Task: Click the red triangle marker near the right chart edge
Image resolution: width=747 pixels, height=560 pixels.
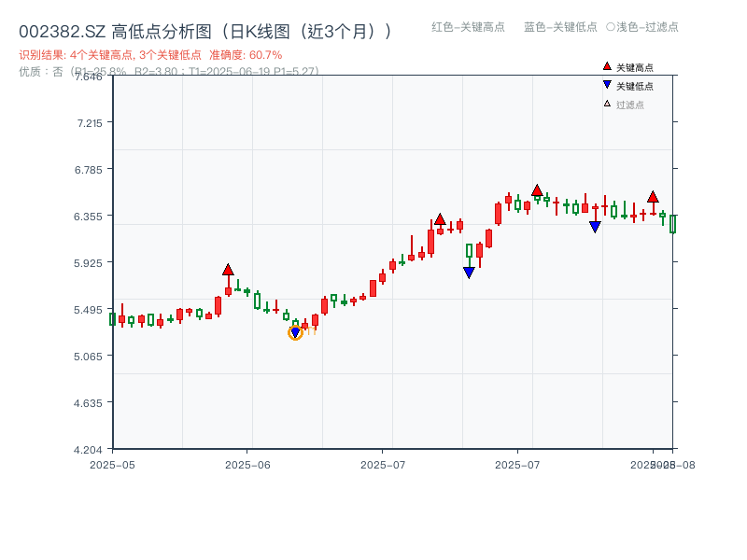Action: [x=653, y=196]
